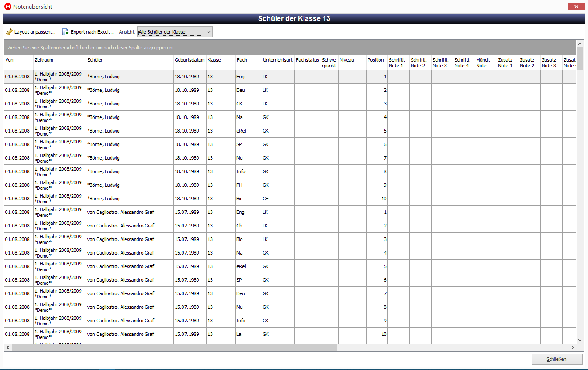The image size is (588, 370).
Task: Select Börne, Ludwig row with Fach Eng
Action: [290, 77]
